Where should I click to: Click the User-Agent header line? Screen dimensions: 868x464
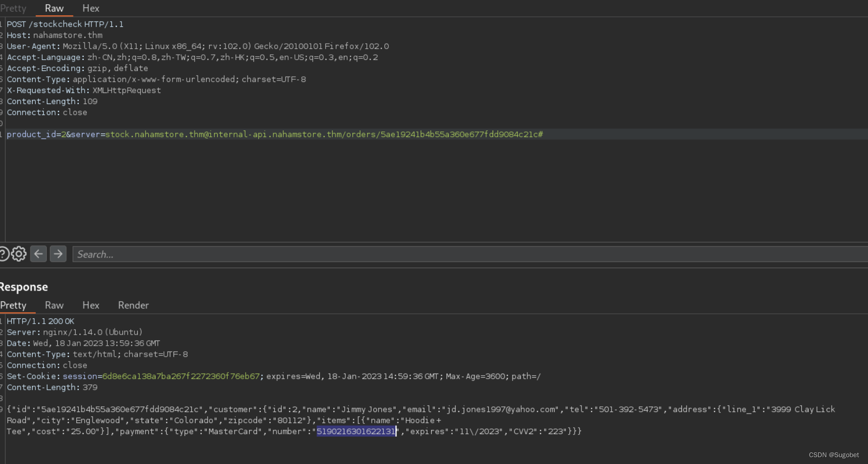tap(198, 46)
